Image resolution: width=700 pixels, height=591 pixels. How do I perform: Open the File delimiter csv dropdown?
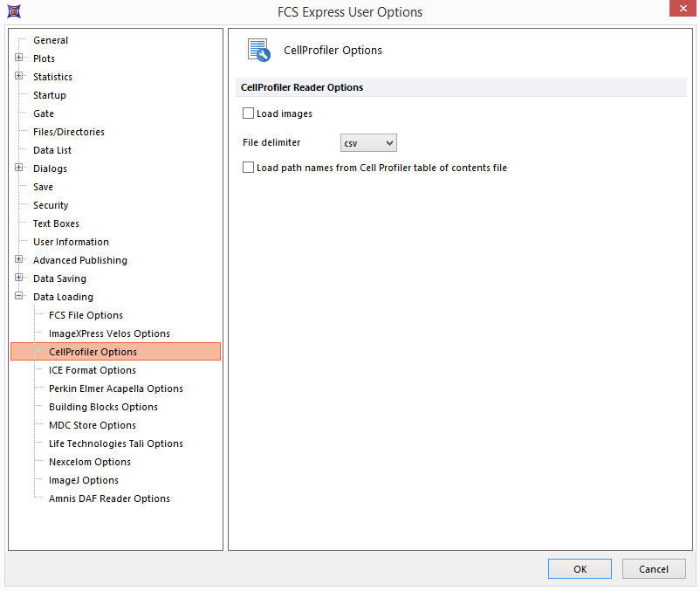point(368,142)
